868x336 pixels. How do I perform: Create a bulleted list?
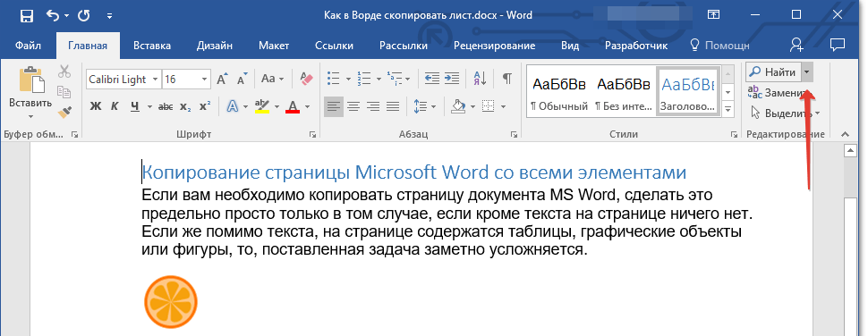(x=333, y=79)
